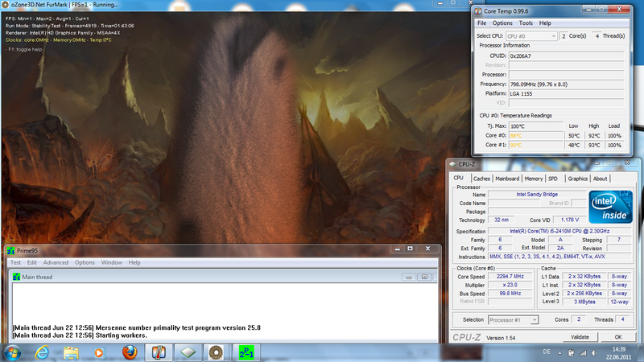Open Prime95 Window menu

(111, 262)
